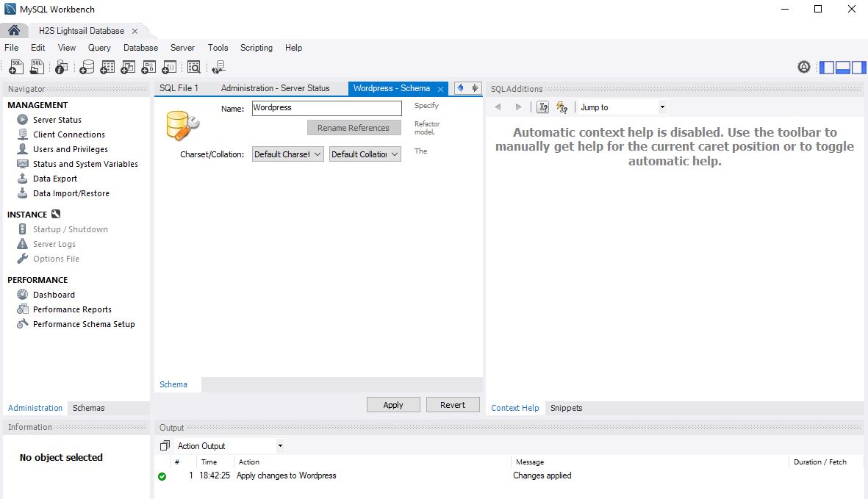Create new table toolbar icon
This screenshot has height=499, width=868.
pyautogui.click(x=107, y=67)
